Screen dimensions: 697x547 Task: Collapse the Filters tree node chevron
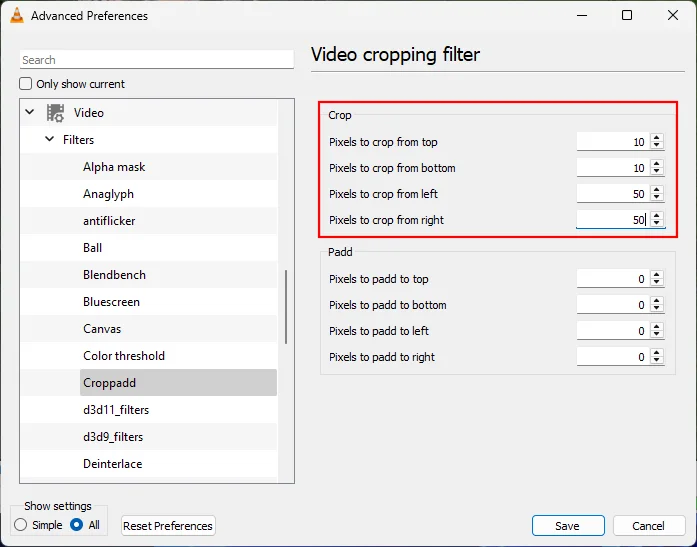(x=50, y=139)
